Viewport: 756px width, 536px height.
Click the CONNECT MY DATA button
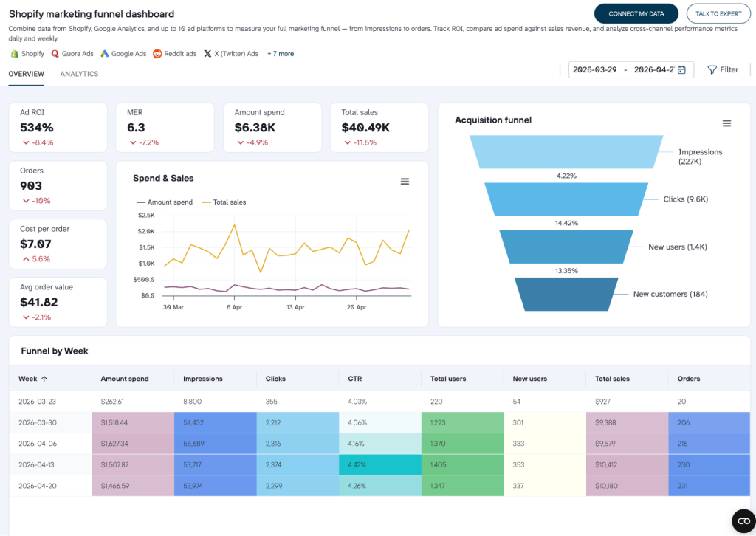(x=636, y=13)
